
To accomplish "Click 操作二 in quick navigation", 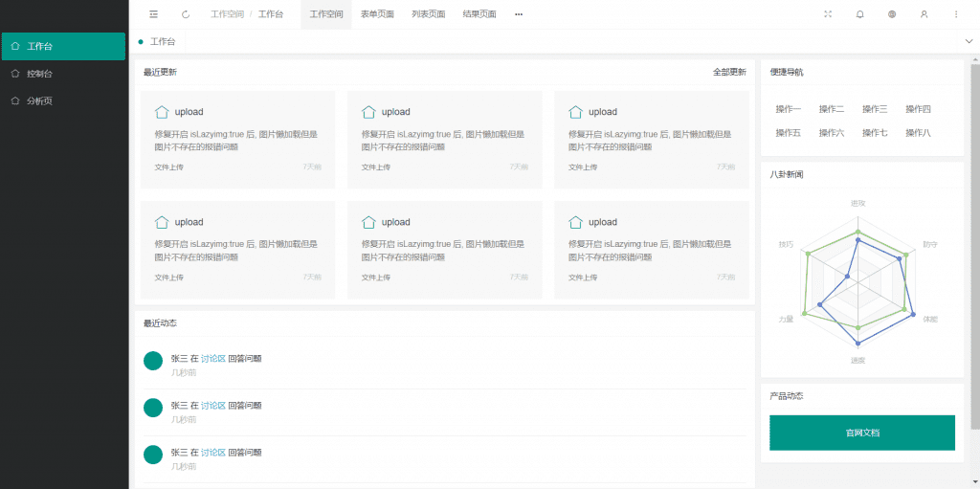I will tap(832, 109).
